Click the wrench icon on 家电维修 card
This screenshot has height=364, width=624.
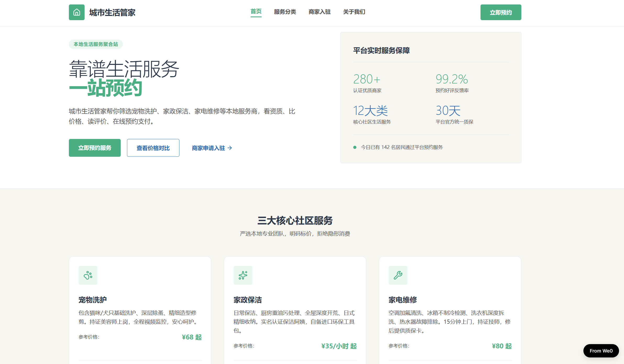[398, 275]
